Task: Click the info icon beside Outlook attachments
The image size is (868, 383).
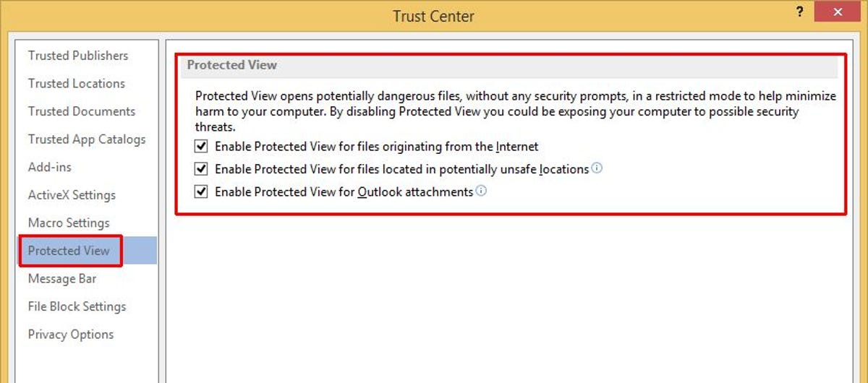Action: 481,191
